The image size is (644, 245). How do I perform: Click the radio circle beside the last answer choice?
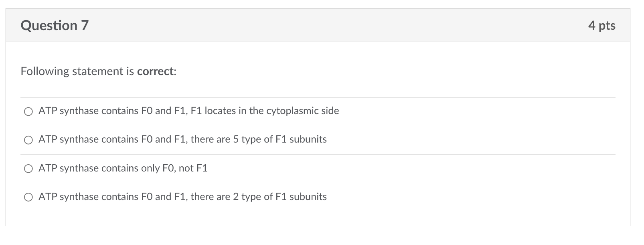tap(28, 197)
